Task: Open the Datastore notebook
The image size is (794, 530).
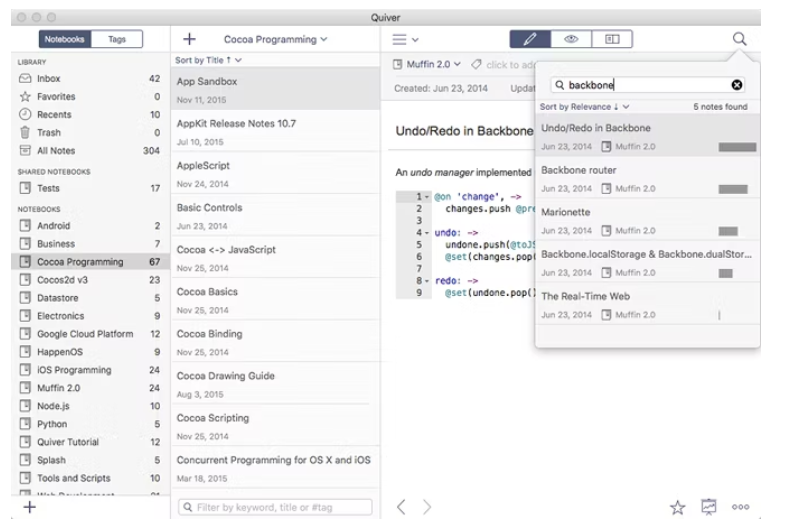Action: point(90,298)
